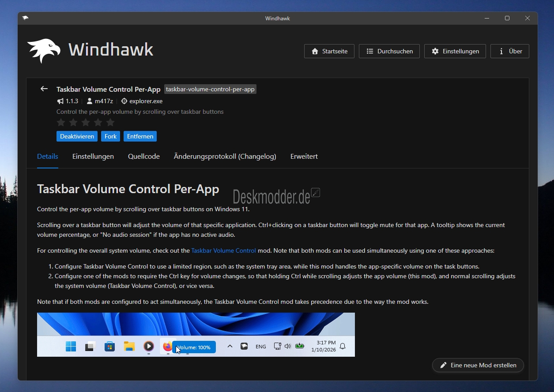Screen dimensions: 554x392
Task: Click the explorer.exe target icon
Action: tap(124, 101)
